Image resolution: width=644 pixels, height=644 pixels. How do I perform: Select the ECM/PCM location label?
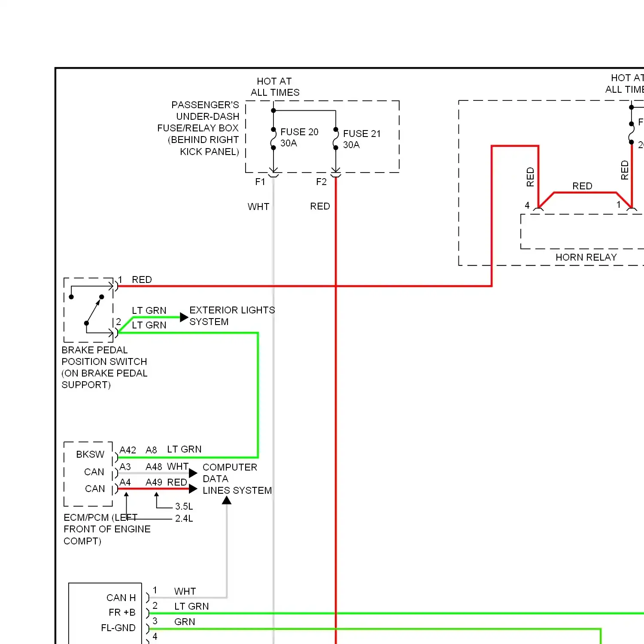pos(107,529)
